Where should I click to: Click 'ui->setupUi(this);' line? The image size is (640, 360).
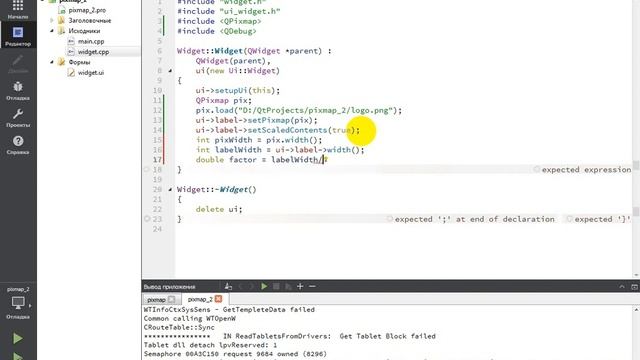click(238, 91)
